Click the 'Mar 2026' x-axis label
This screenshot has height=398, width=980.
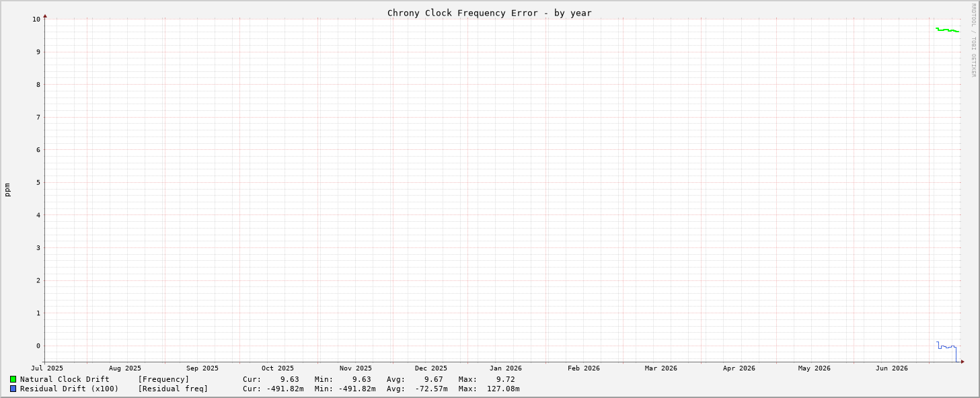pos(661,368)
